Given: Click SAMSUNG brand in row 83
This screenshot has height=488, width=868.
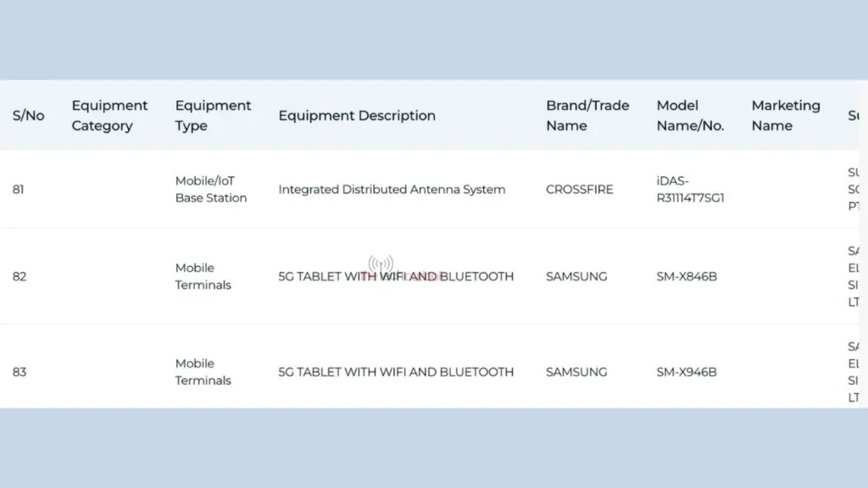Looking at the screenshot, I should pyautogui.click(x=576, y=373).
